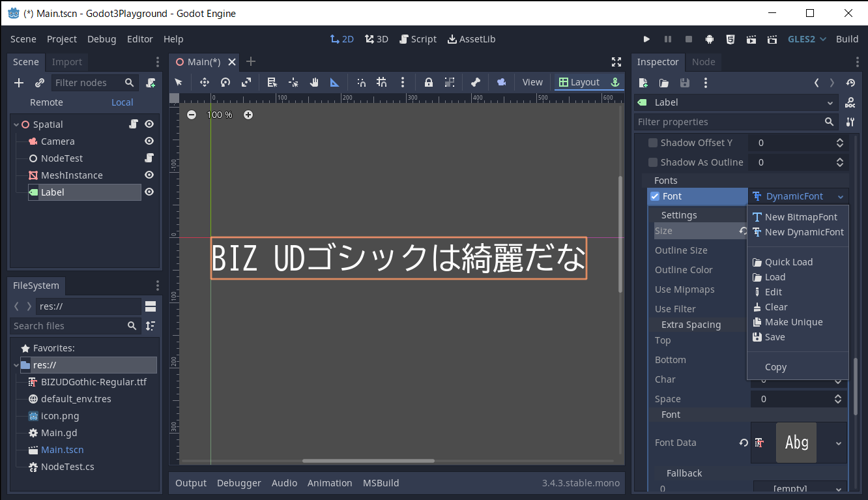Choose New DynamicFont from the menu
The height and width of the screenshot is (500, 868).
coord(803,232)
